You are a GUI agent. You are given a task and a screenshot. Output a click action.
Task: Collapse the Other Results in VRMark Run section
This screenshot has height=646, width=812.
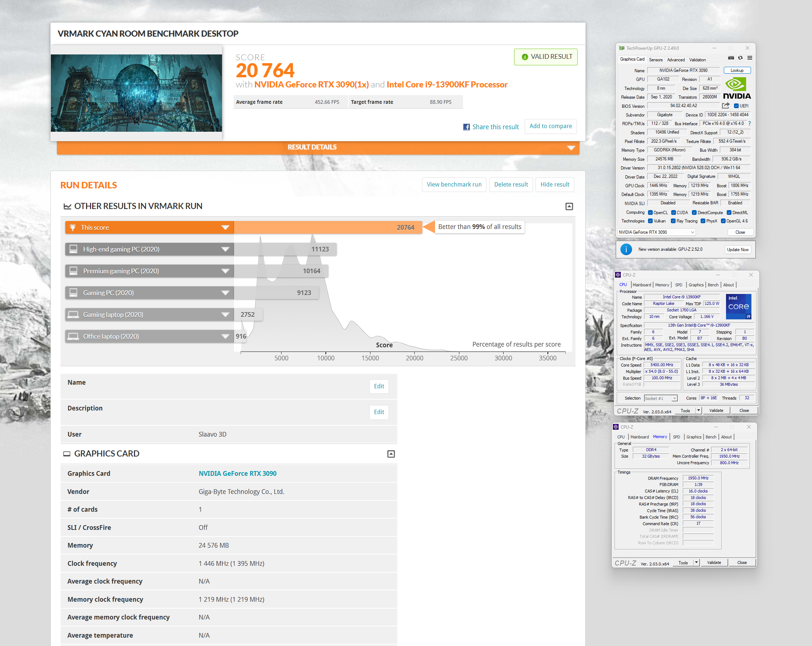[569, 207]
